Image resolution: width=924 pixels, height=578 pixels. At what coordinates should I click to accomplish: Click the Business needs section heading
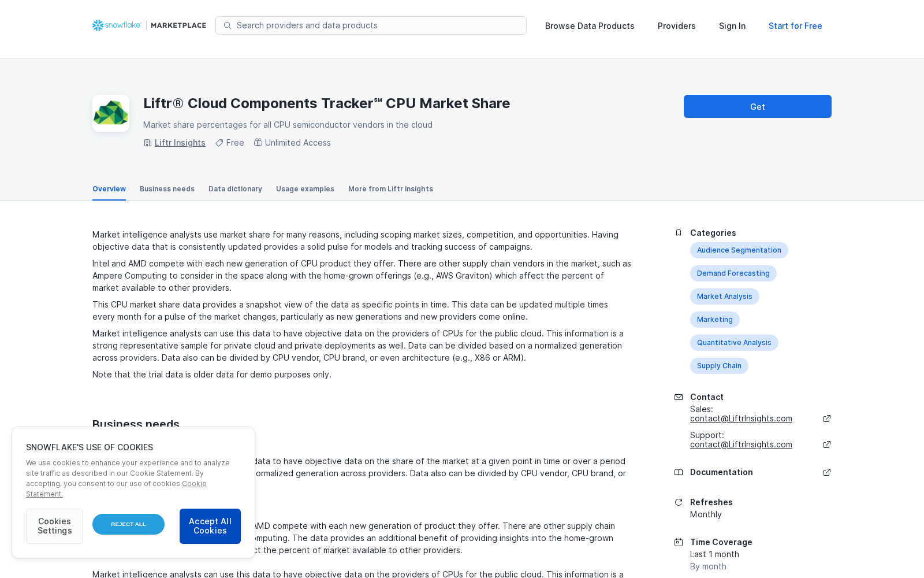tap(136, 423)
